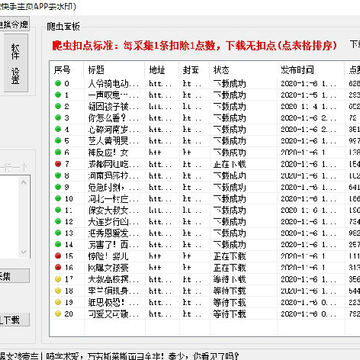Click the red downloading dot of row 7
The width and height of the screenshot is (360, 360).
pyautogui.click(x=58, y=164)
